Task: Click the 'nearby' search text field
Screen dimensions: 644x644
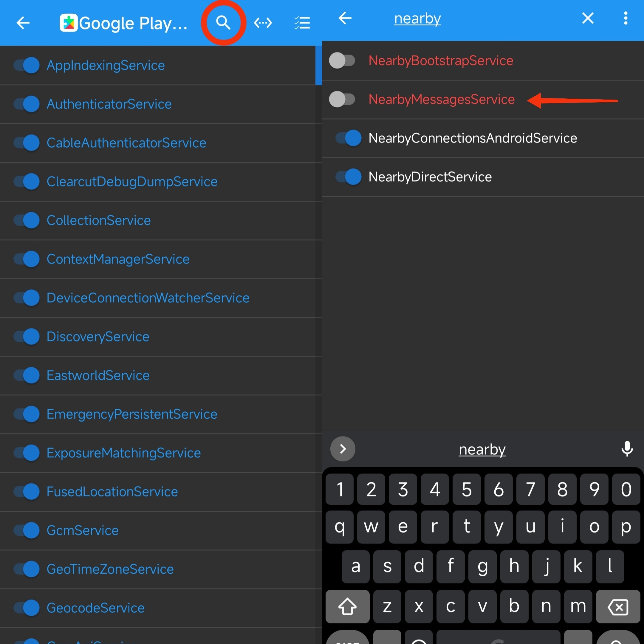Action: click(417, 19)
